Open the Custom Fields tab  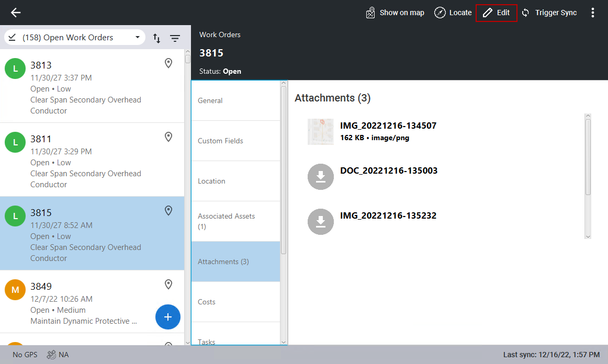[x=235, y=141]
